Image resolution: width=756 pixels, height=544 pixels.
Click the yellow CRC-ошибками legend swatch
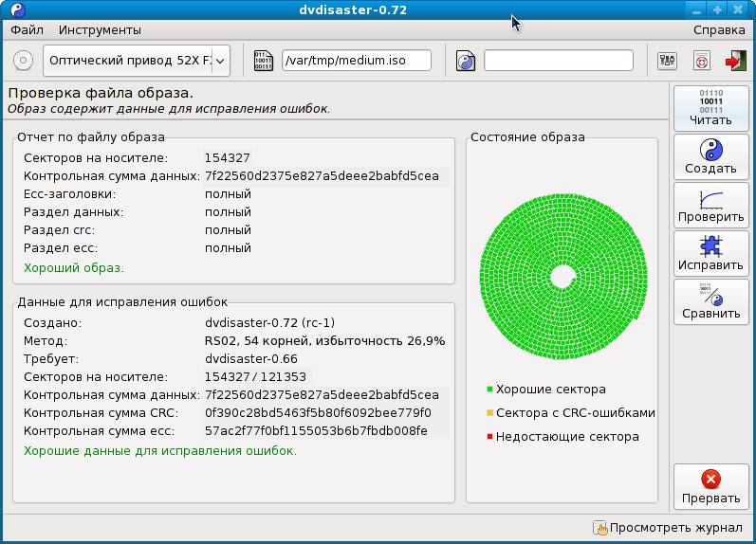(489, 413)
